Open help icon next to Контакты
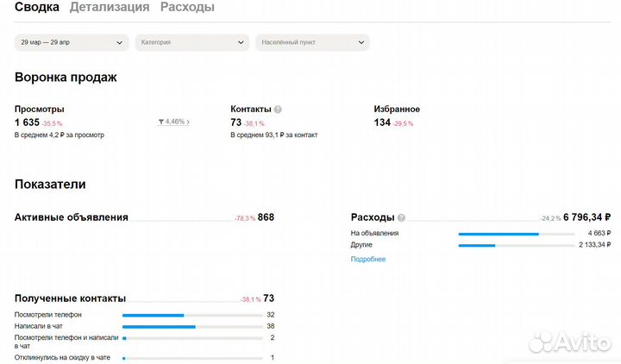 (x=278, y=110)
